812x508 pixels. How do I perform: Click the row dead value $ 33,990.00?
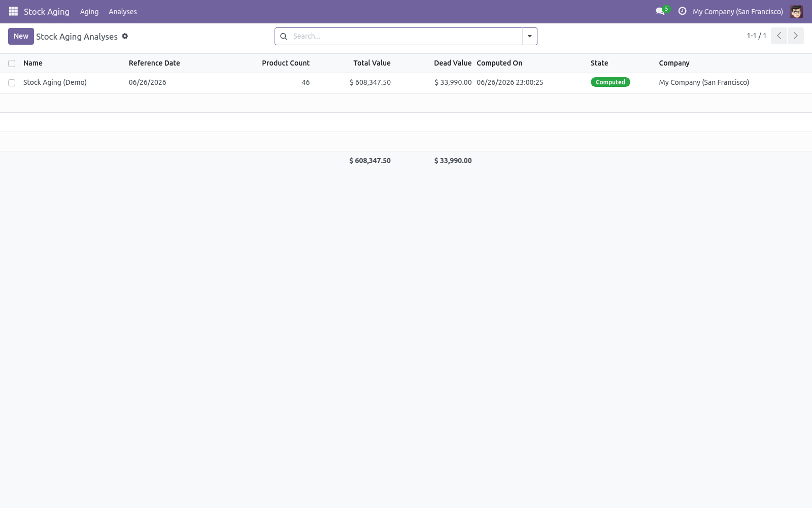coord(453,82)
